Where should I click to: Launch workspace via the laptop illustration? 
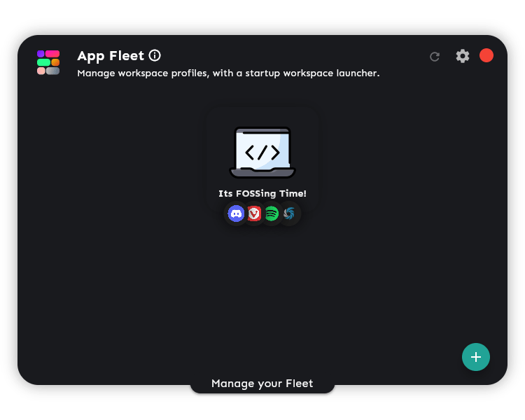(x=262, y=152)
